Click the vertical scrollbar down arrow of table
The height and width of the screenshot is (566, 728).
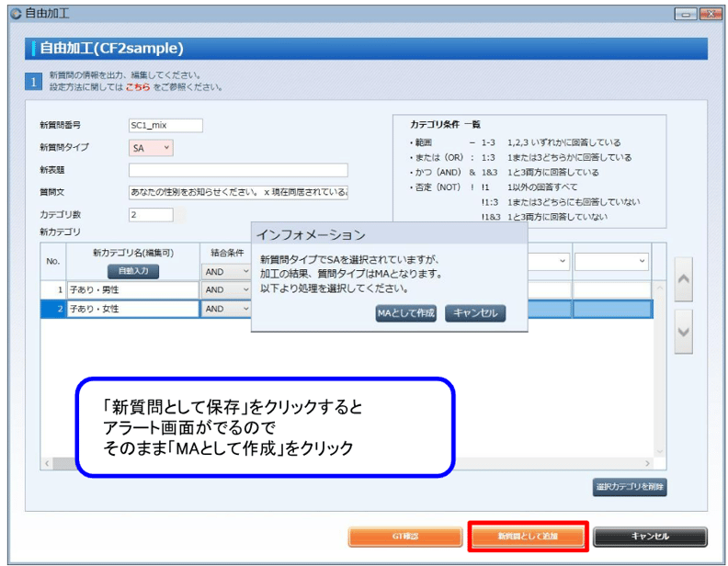[x=660, y=451]
